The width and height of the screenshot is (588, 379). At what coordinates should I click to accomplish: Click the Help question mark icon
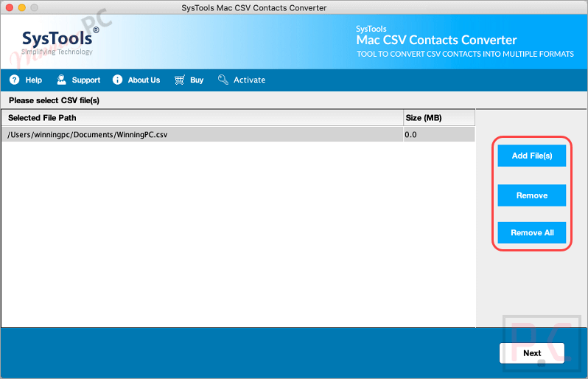[x=14, y=80]
